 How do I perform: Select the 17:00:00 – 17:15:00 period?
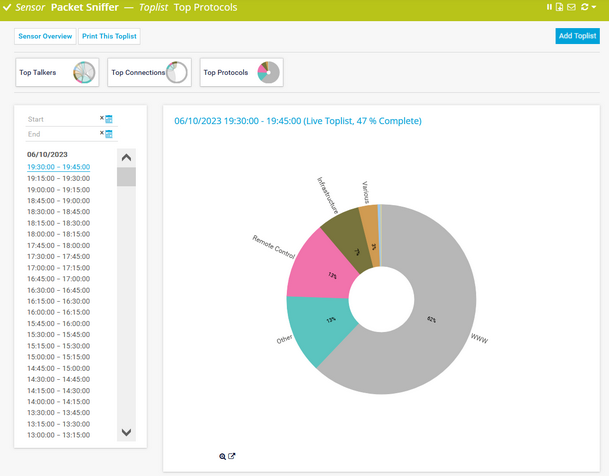59,268
